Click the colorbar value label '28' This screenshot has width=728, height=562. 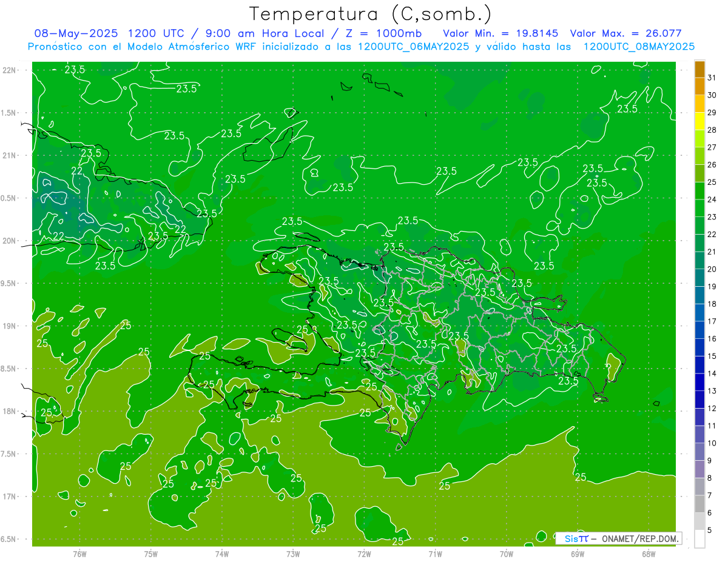point(712,130)
